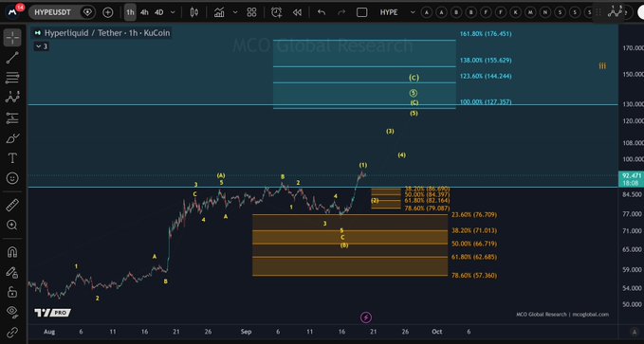
Task: Switch to the 4h timeframe
Action: pos(144,12)
